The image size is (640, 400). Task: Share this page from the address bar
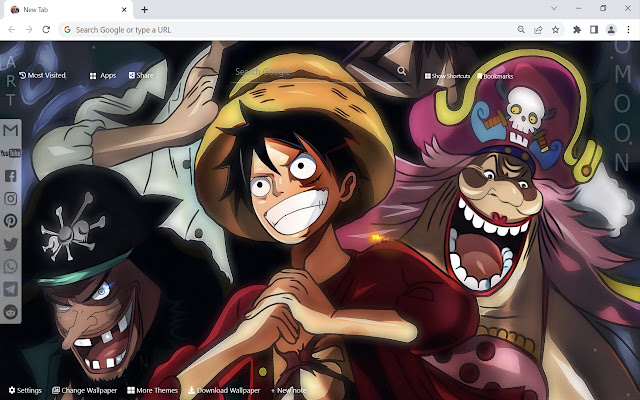538,29
